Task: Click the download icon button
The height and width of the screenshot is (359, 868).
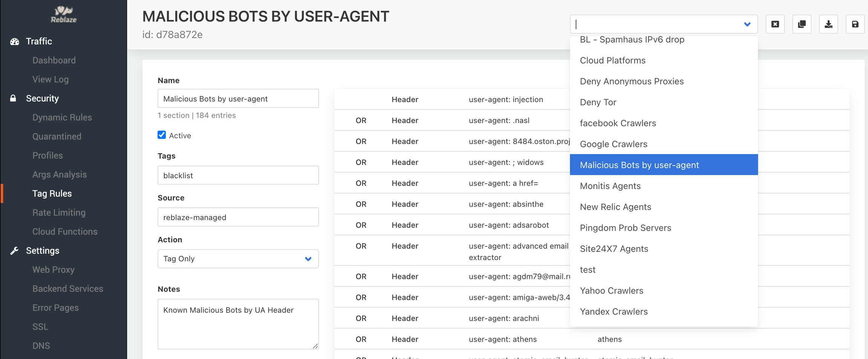Action: coord(828,24)
